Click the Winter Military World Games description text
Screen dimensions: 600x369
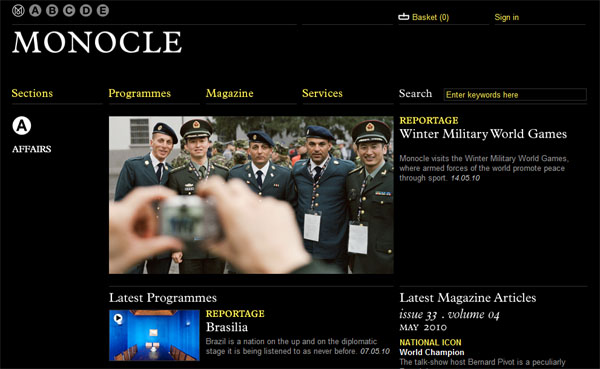[x=484, y=168]
